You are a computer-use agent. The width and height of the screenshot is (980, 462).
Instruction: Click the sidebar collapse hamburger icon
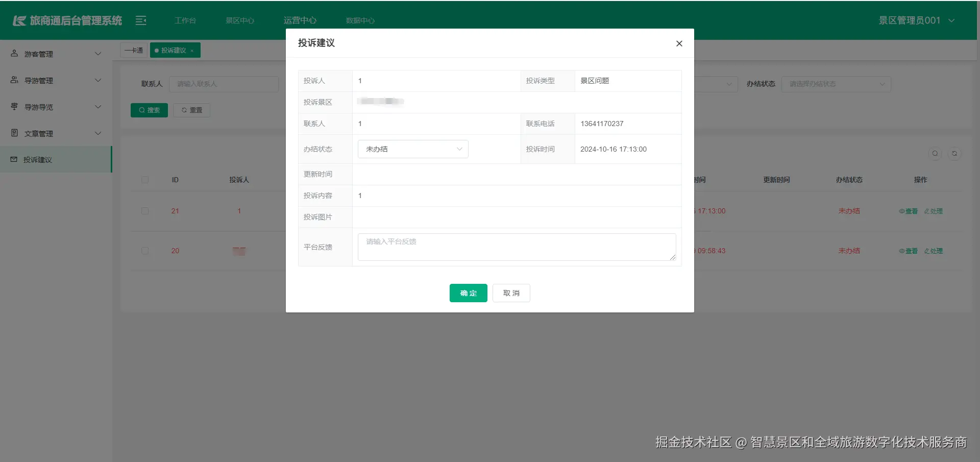140,20
